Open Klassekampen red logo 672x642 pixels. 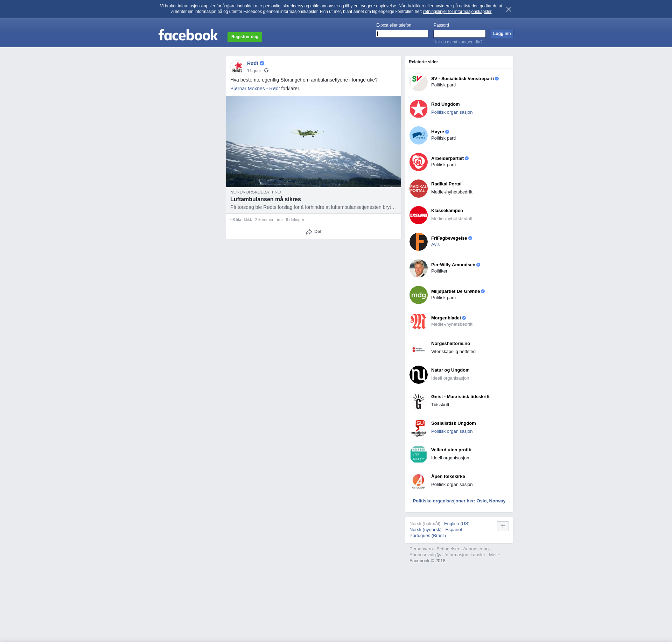click(x=419, y=215)
